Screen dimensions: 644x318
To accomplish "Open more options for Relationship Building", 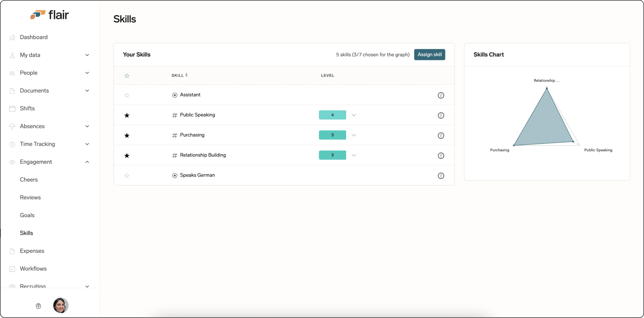I will (441, 156).
